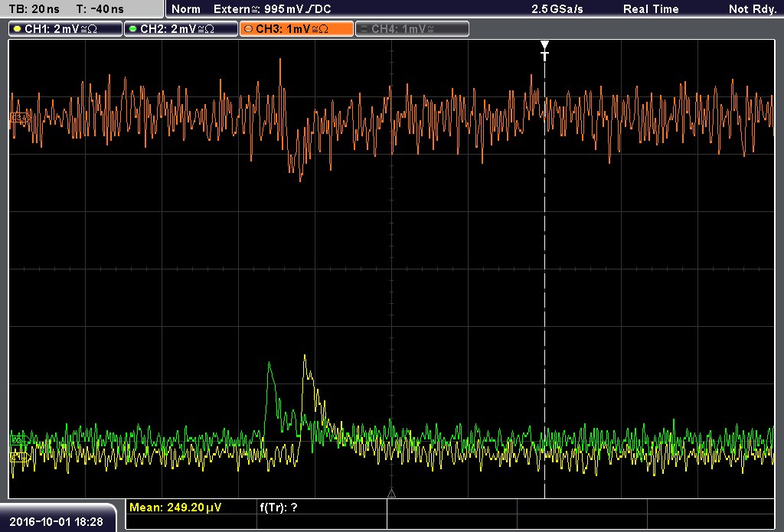Click the Mean: 249.20 µV measurement
Screen dimensions: 784x532
pos(175,508)
